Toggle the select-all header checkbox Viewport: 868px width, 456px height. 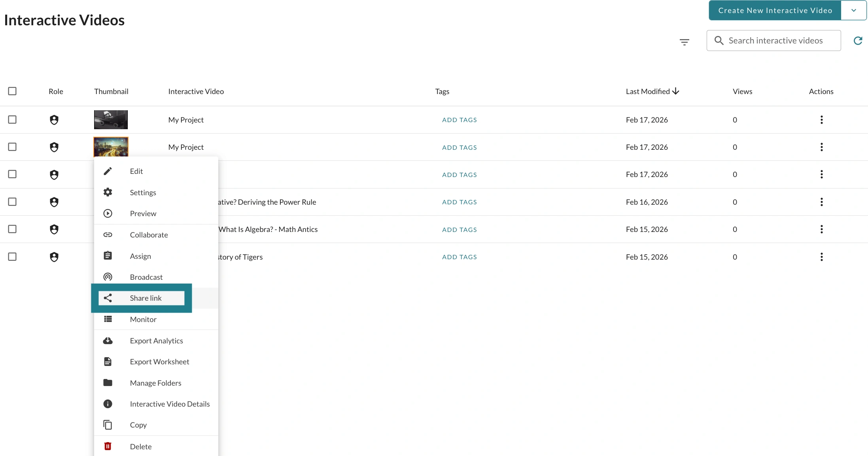pos(12,91)
